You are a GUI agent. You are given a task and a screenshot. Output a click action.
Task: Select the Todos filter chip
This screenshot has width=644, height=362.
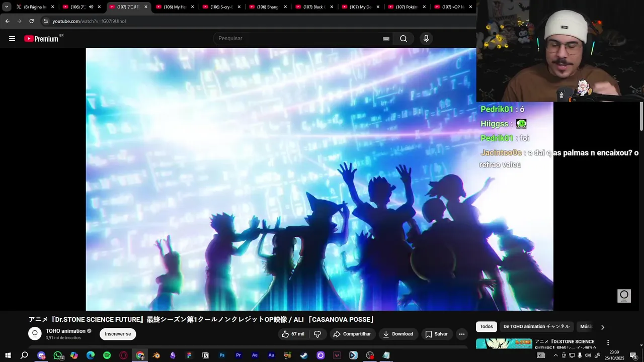pos(487,327)
